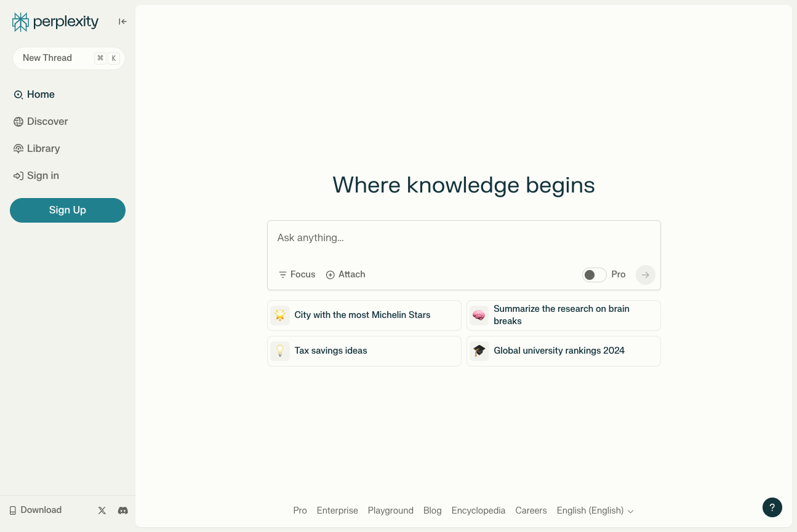Click the Ask anything input field

pyautogui.click(x=464, y=238)
